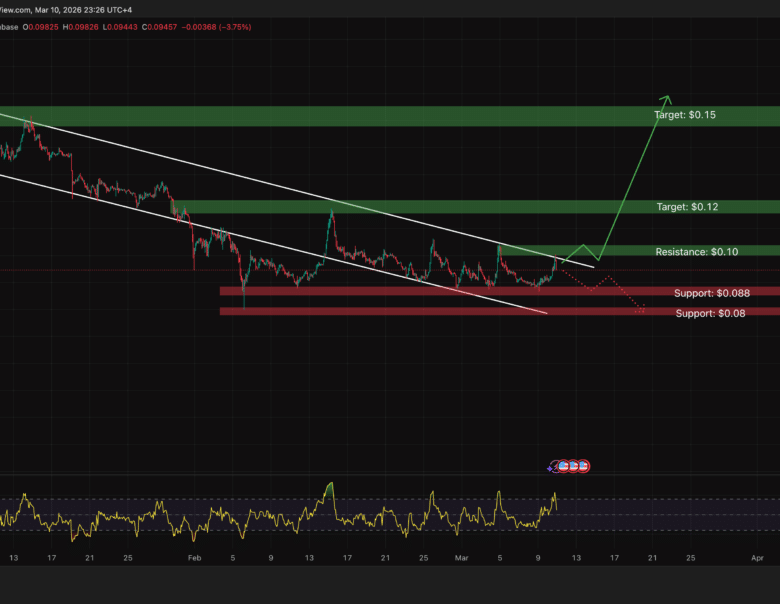Click the rightmost US flag event icon

pyautogui.click(x=583, y=466)
